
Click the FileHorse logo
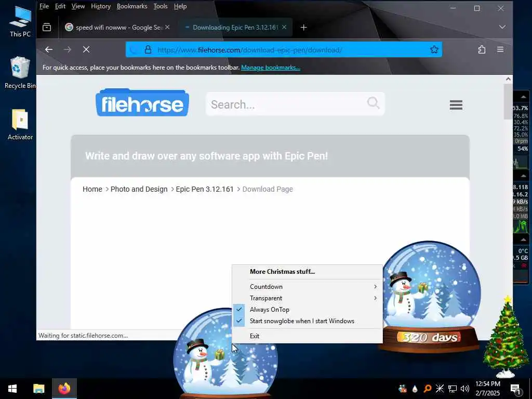pos(142,102)
